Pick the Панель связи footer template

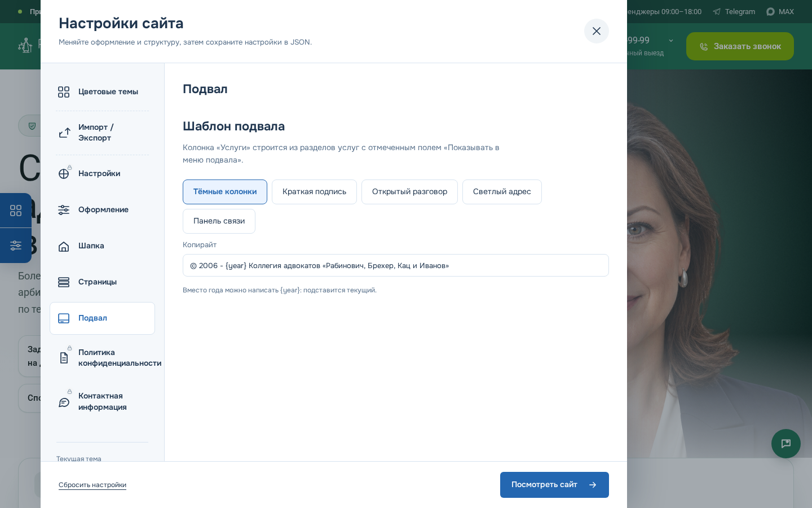219,221
